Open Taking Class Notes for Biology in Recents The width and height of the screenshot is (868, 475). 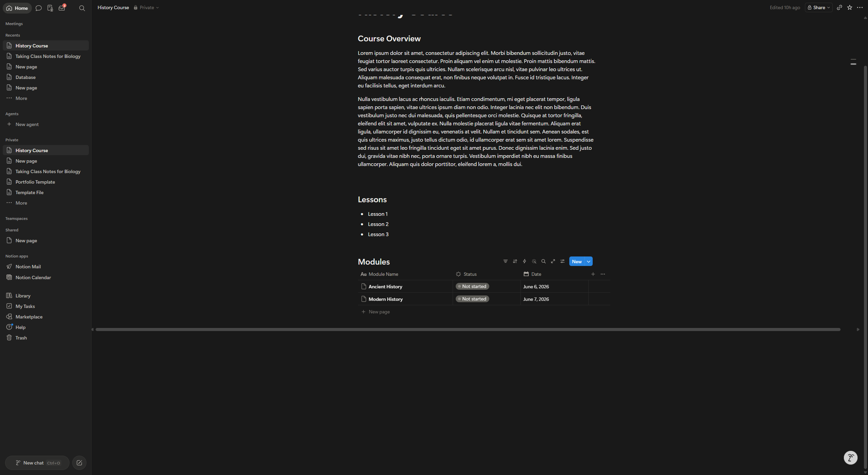[46, 56]
